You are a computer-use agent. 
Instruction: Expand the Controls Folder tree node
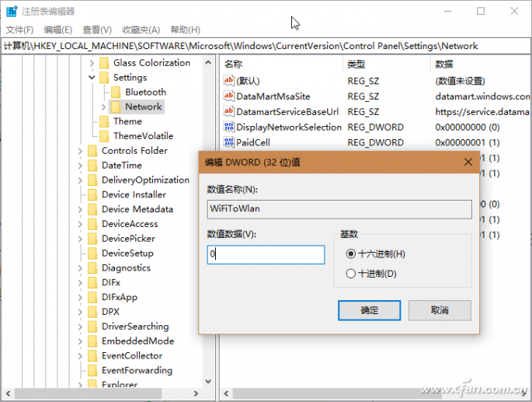80,151
